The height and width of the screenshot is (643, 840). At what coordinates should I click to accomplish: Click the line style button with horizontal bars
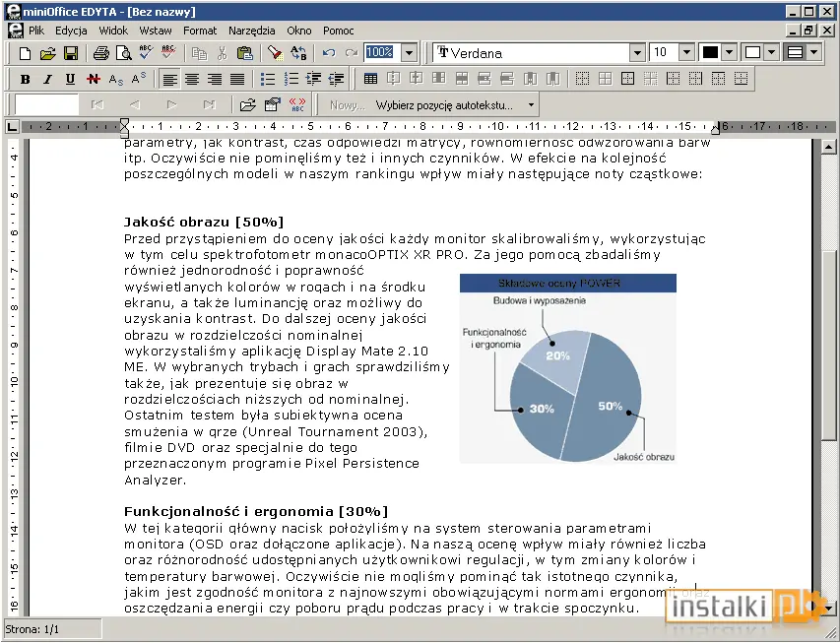pos(796,52)
